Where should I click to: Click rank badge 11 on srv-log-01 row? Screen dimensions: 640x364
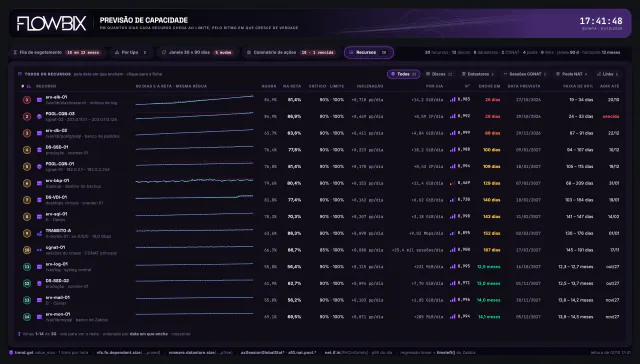click(x=27, y=266)
